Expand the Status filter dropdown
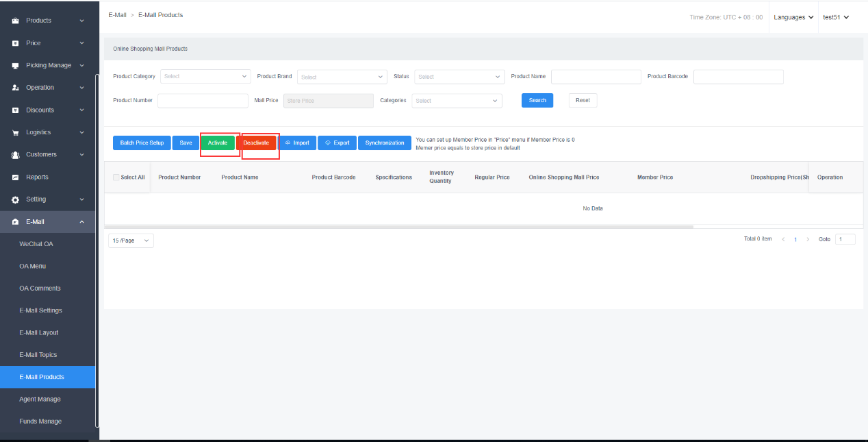The width and height of the screenshot is (868, 442). [x=459, y=77]
